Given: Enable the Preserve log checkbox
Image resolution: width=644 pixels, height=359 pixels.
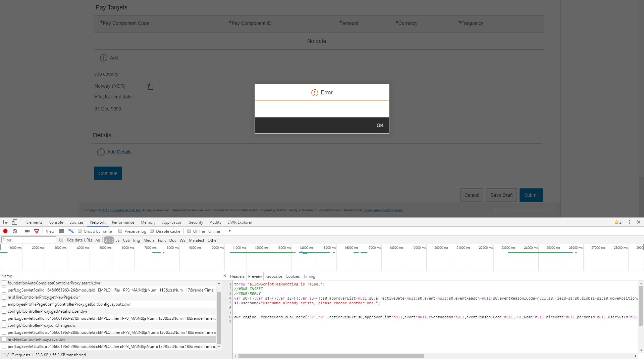Looking at the screenshot, I should point(120,231).
